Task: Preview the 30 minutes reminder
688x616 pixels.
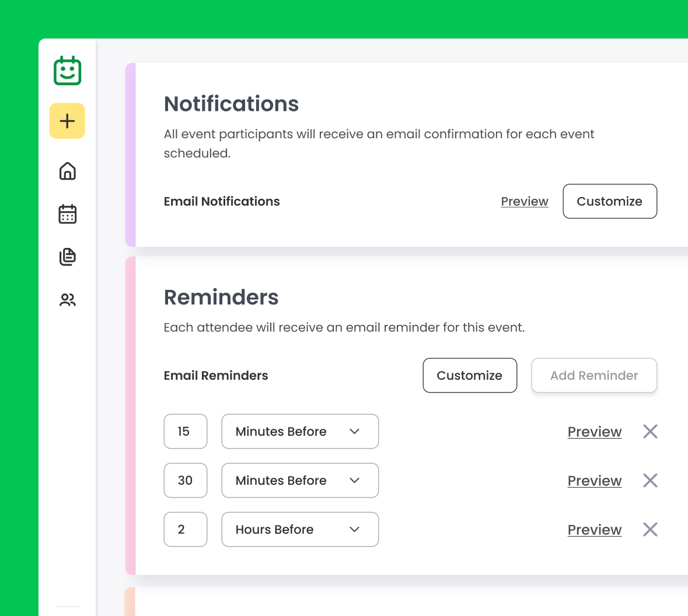Action: 595,481
